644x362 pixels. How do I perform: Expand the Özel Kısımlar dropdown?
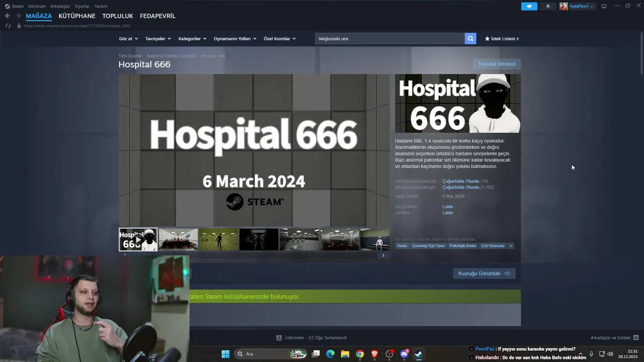tap(280, 39)
